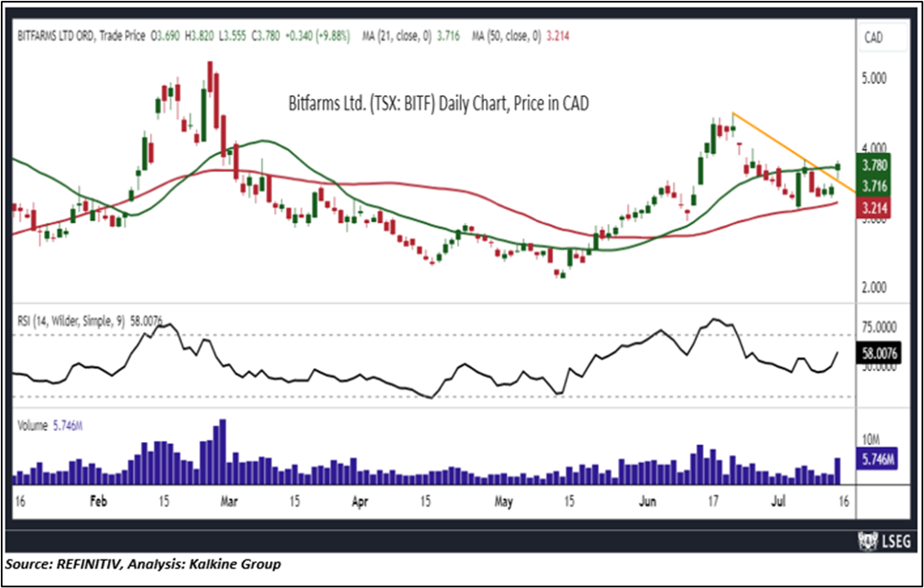Click the H3.820 high value
The image size is (924, 588).
(x=200, y=36)
